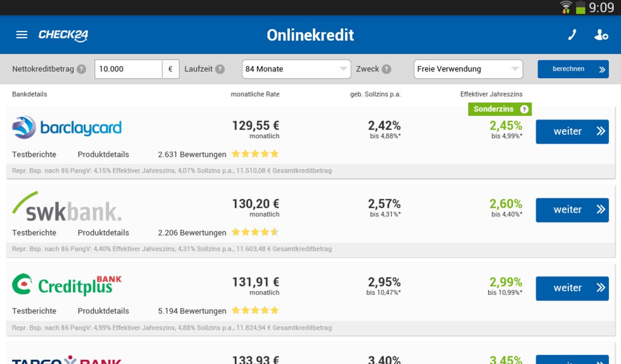View the 5.194 Bewertungen for Creditplus

(x=192, y=311)
